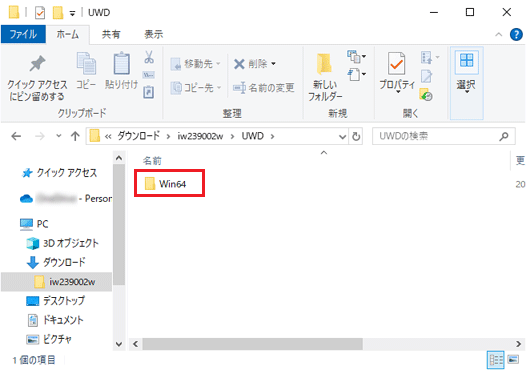This screenshot has width=526, height=370.
Task: Select PC in navigation pane
Action: pos(34,224)
